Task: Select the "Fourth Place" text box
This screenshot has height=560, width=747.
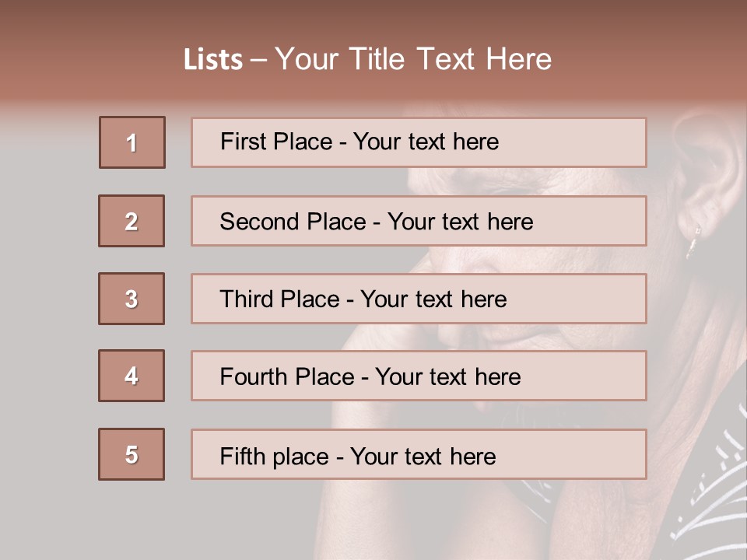Action: click(419, 376)
